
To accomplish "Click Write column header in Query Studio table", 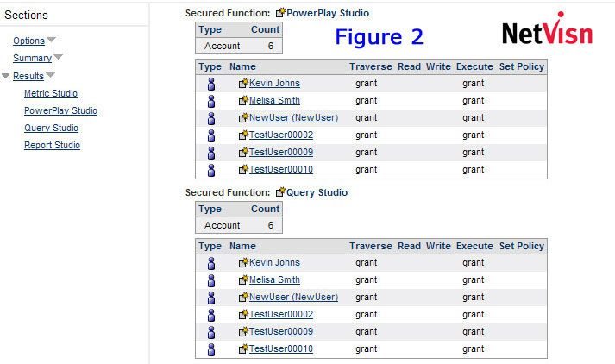I will tap(438, 246).
